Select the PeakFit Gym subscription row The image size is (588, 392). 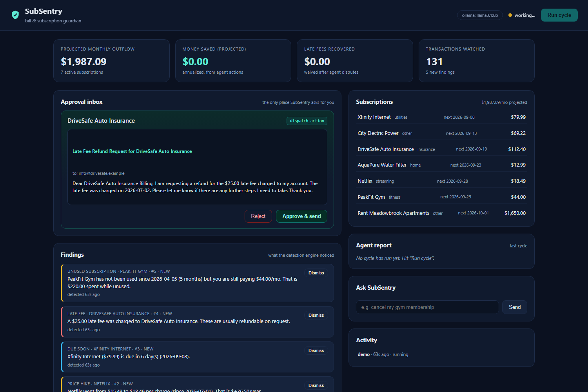(x=441, y=197)
